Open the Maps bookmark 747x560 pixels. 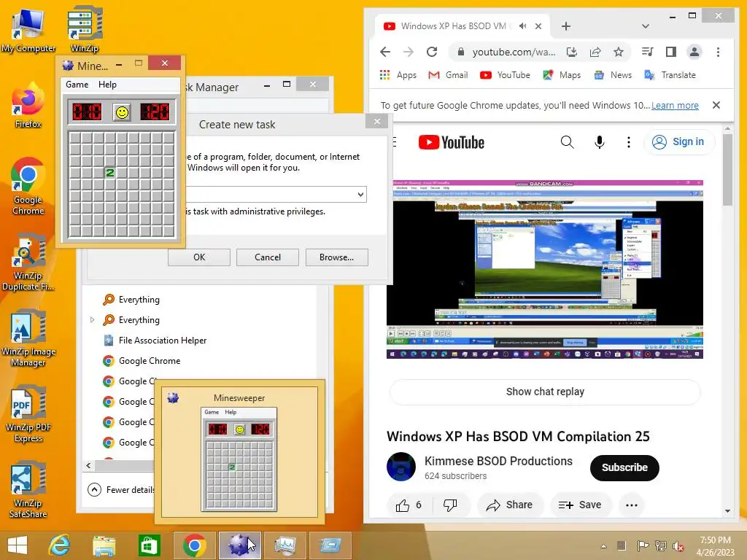562,75
